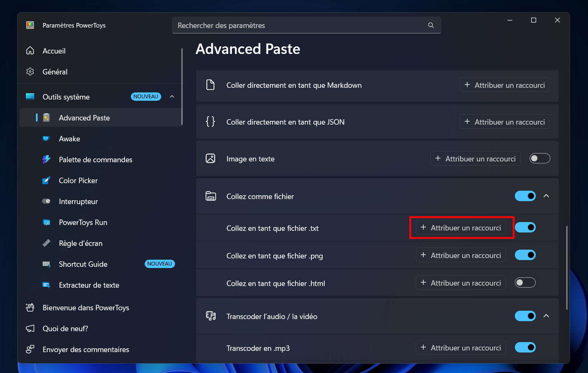Disable the Transcoder en .mp3 toggle
Screen dimensions: 588x373
pyautogui.click(x=525, y=347)
